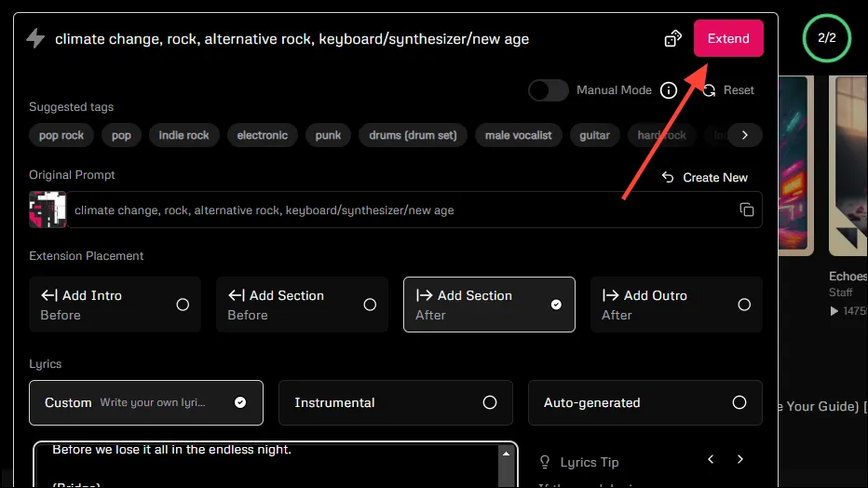
Task: Select Add Intro Before placement
Action: tap(115, 305)
